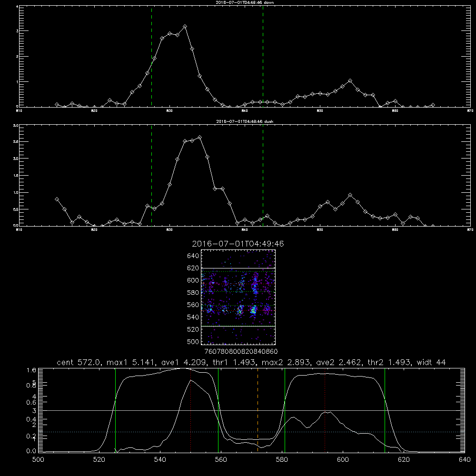Image resolution: width=476 pixels, height=476 pixels.
Task: Click the bottom plot x-axis label 600
Action: click(x=343, y=460)
